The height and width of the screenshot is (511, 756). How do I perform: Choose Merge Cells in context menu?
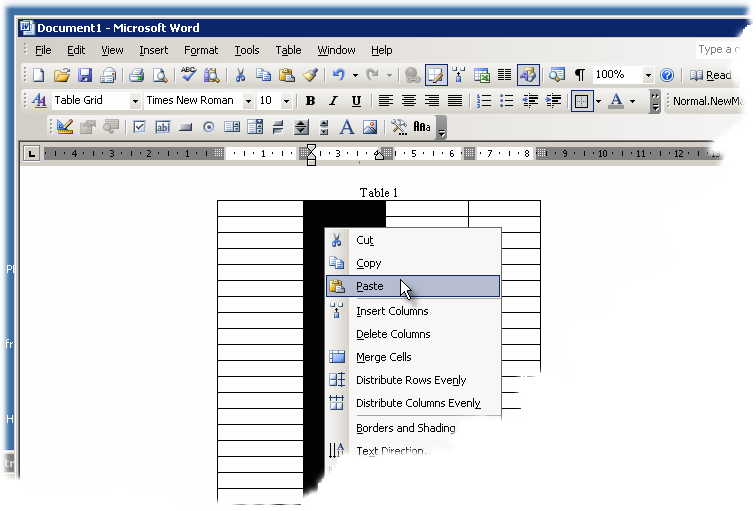point(413,357)
